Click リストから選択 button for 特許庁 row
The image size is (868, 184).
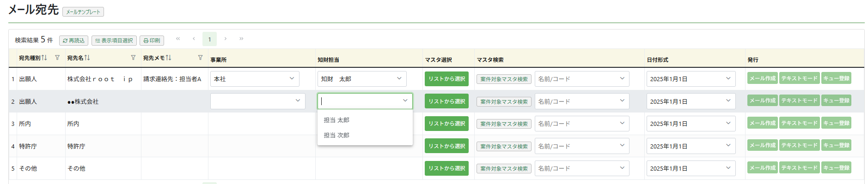pyautogui.click(x=446, y=146)
